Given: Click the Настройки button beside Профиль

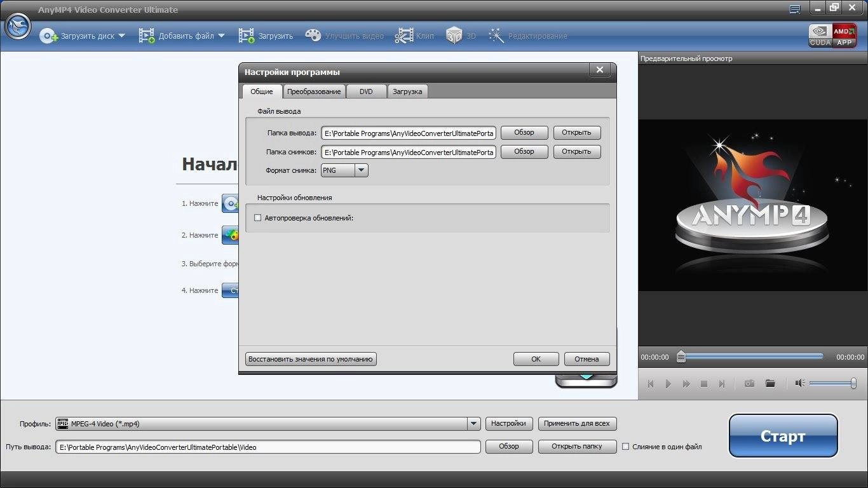Looking at the screenshot, I should 509,423.
